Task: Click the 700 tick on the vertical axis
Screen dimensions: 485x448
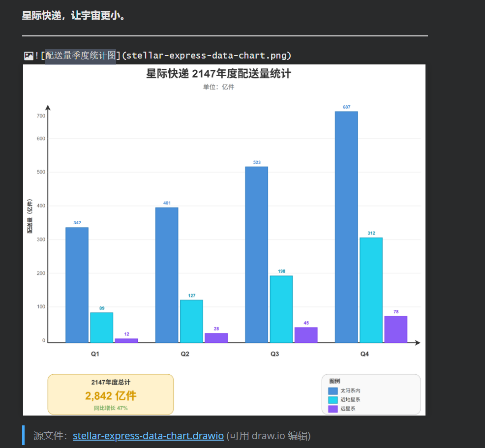Action: (x=41, y=116)
